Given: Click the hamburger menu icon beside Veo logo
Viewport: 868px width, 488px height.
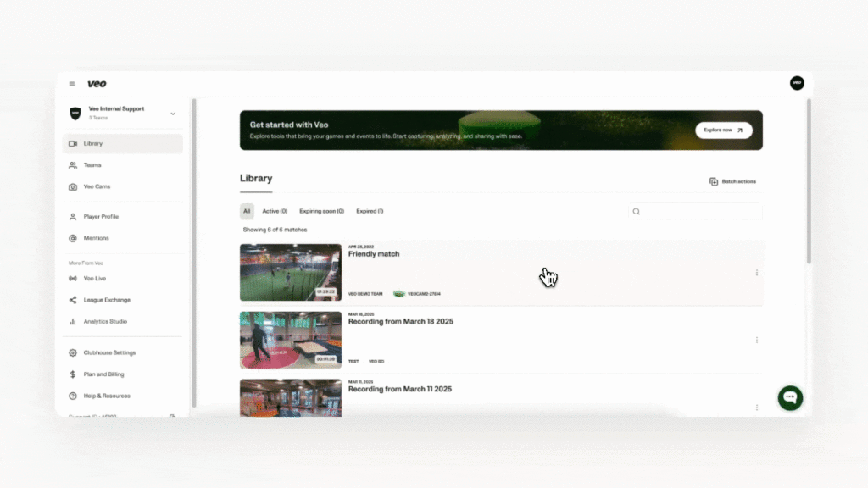Looking at the screenshot, I should (72, 84).
